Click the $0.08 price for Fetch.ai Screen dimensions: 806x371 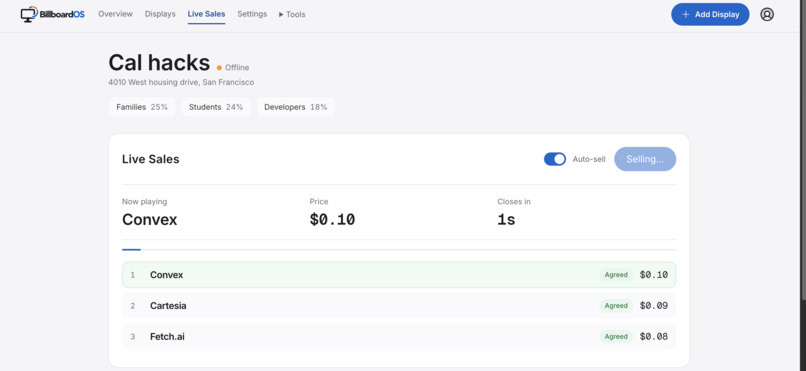(654, 337)
